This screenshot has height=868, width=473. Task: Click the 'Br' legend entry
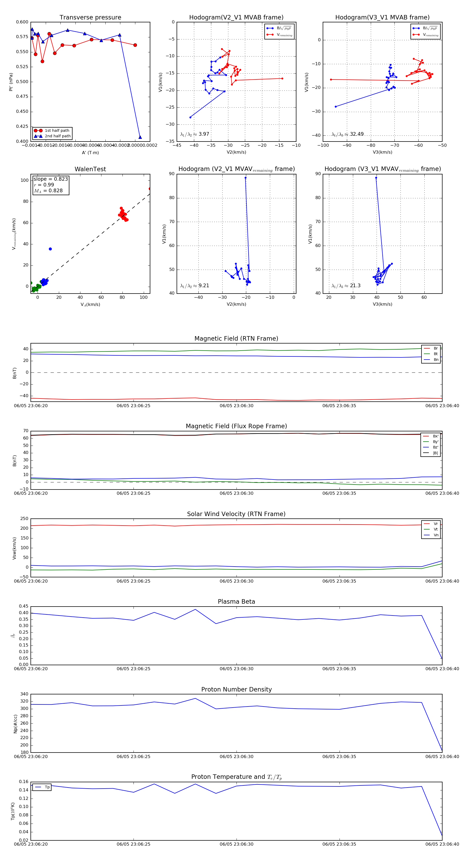(x=431, y=349)
